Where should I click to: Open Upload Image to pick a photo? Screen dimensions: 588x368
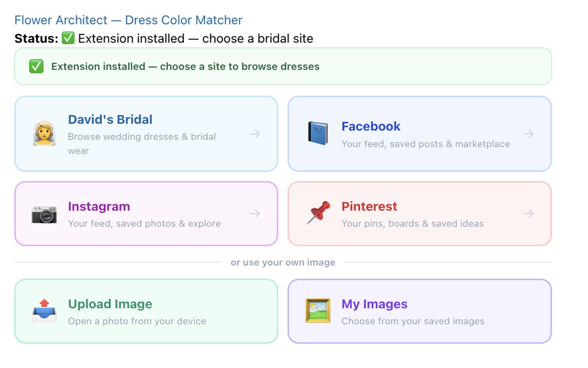[x=146, y=311]
